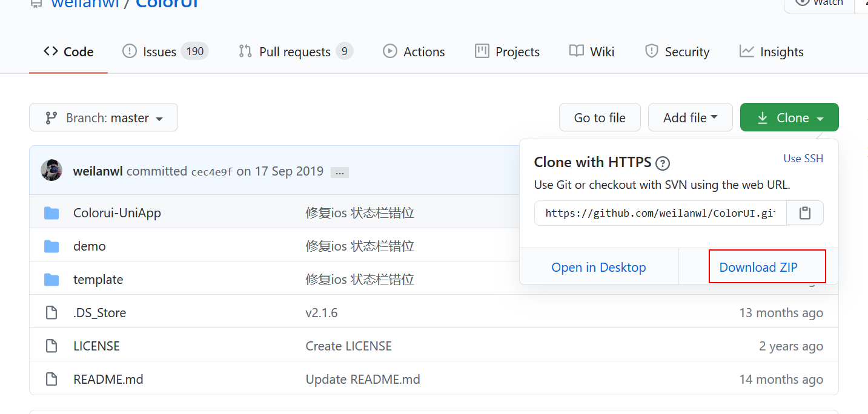
Task: Click the Download ZIP link
Action: point(758,268)
